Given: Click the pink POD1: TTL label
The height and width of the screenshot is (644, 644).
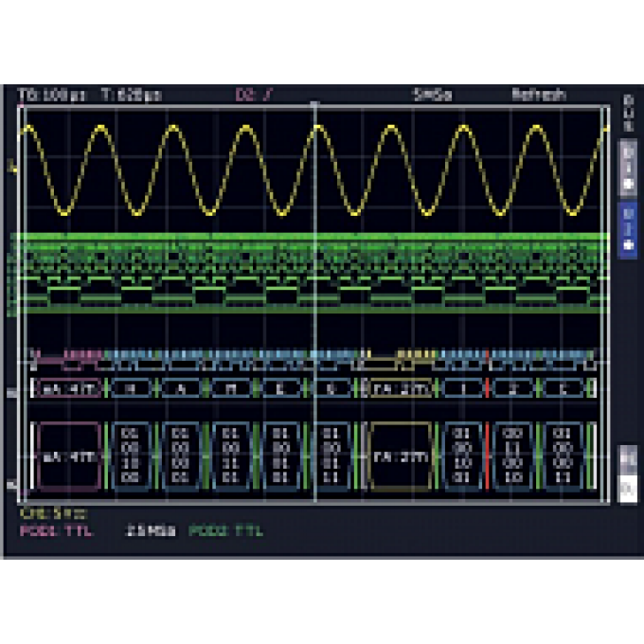Looking at the screenshot, I should pos(56,531).
